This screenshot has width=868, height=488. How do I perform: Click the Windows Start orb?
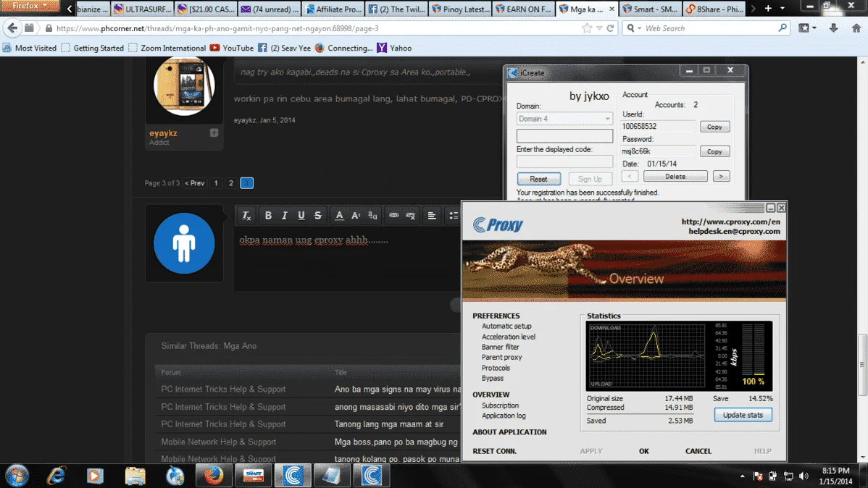[17, 476]
